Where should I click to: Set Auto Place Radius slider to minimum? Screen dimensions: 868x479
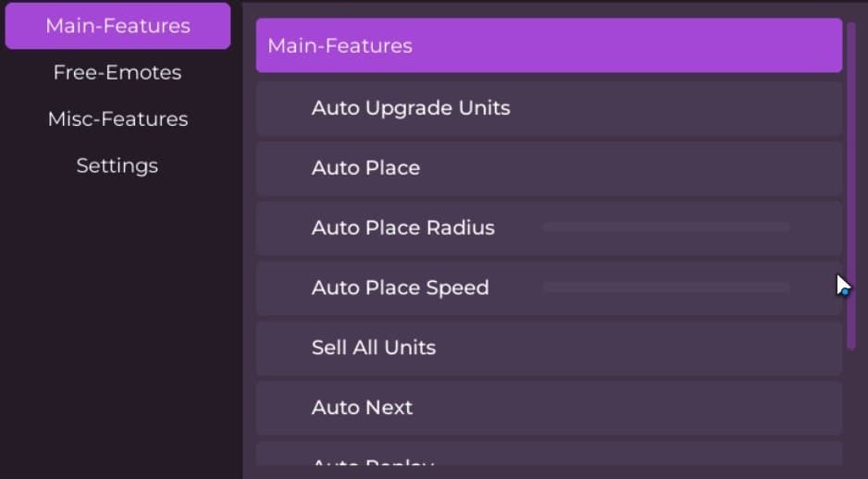[x=544, y=227]
